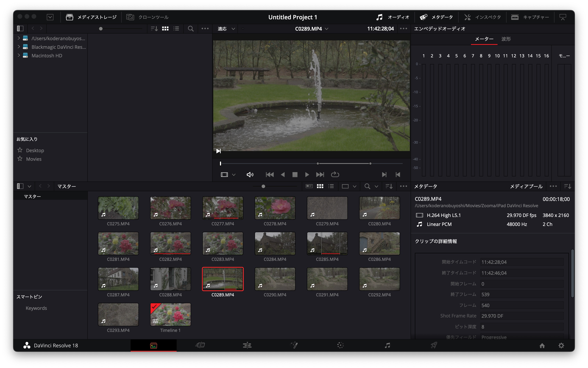Open the Color page icon
The width and height of the screenshot is (588, 368).
coord(340,345)
